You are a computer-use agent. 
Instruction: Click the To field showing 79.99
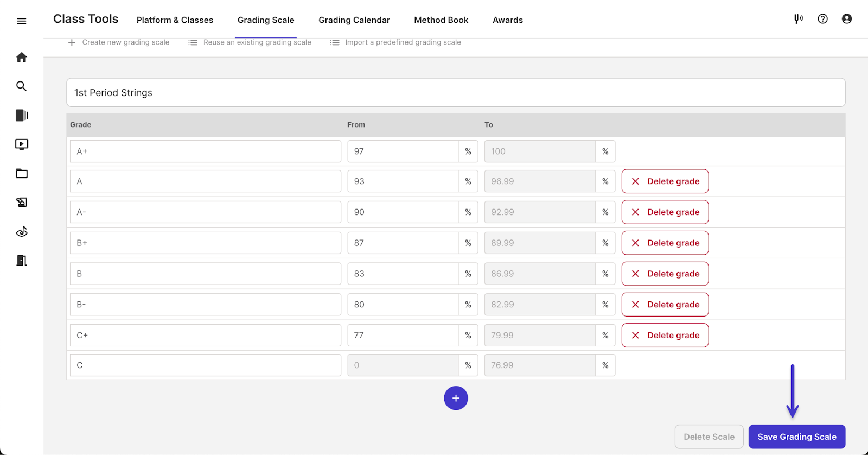click(x=540, y=336)
